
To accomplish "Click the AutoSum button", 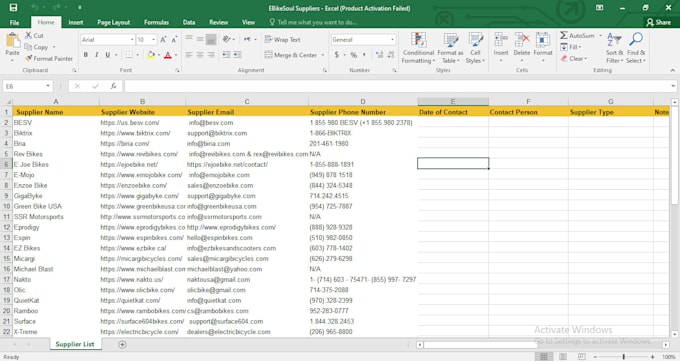I will coord(577,36).
